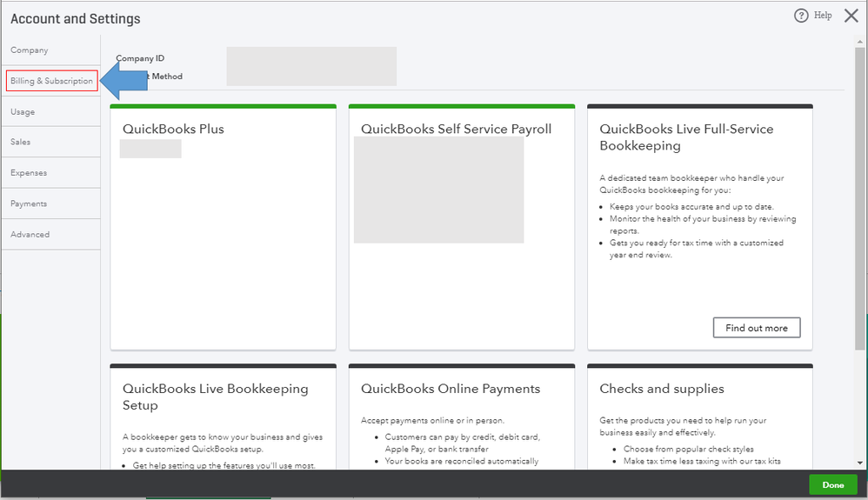Click 'Make tax time less taxing' bullet
The image size is (868, 500).
point(702,461)
